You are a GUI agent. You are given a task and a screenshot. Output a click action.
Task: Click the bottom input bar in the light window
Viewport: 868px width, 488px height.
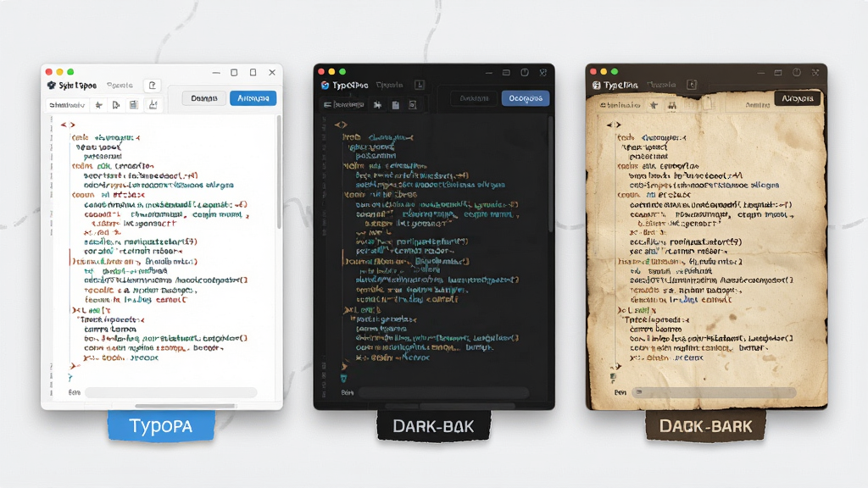click(x=170, y=392)
